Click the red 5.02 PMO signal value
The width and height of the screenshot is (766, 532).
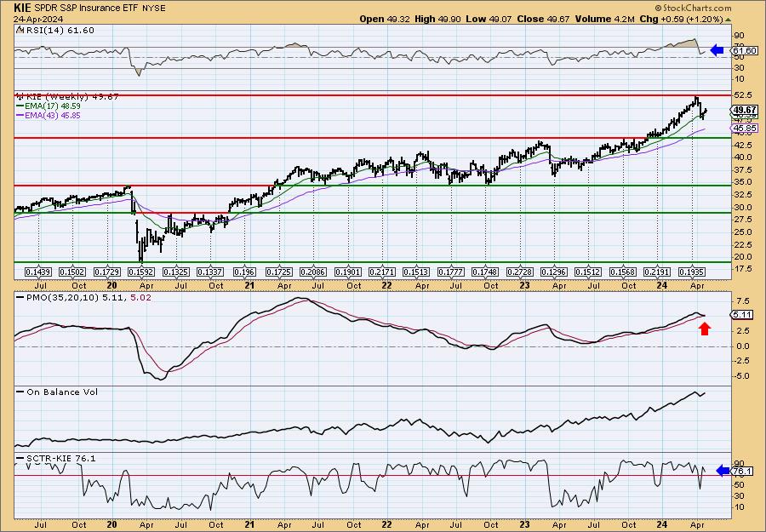[x=141, y=297]
